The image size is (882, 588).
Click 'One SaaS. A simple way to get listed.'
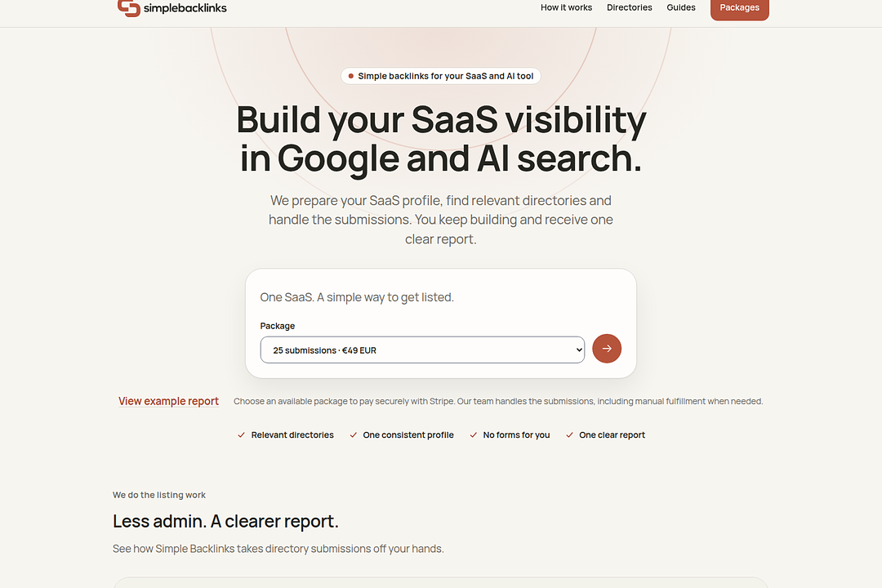pos(357,297)
